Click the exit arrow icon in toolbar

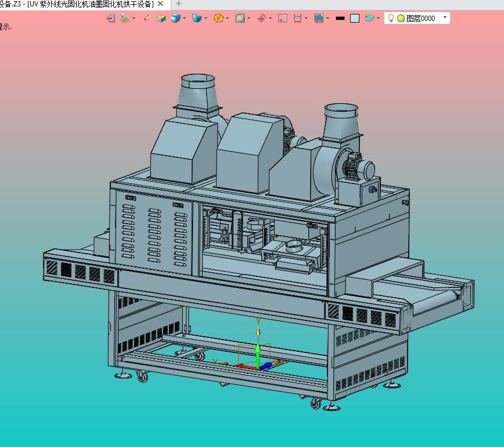point(110,19)
